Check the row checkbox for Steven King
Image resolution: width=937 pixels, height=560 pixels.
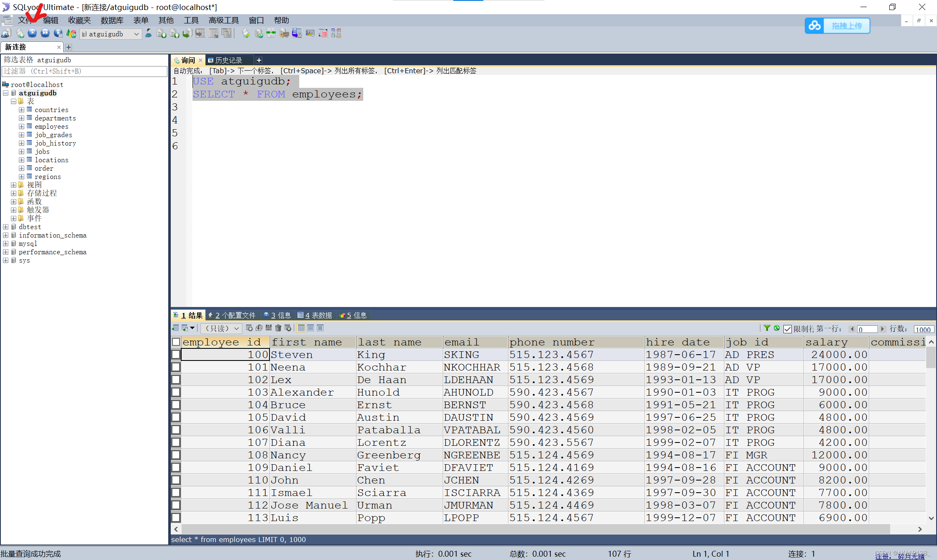[x=176, y=355]
